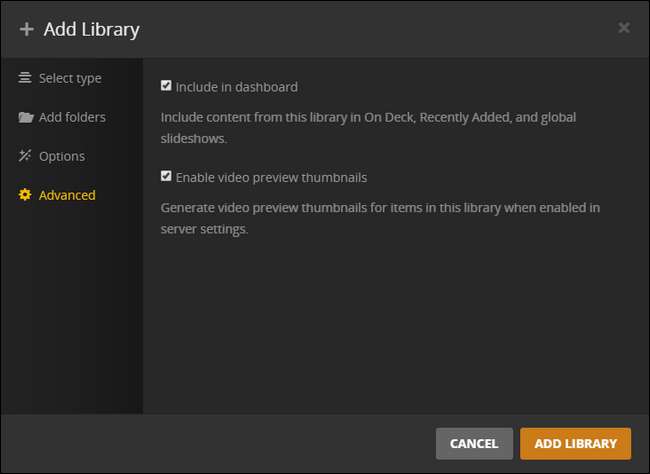Viewport: 650px width, 474px height.
Task: Confirm with the Add Library button
Action: [x=575, y=443]
